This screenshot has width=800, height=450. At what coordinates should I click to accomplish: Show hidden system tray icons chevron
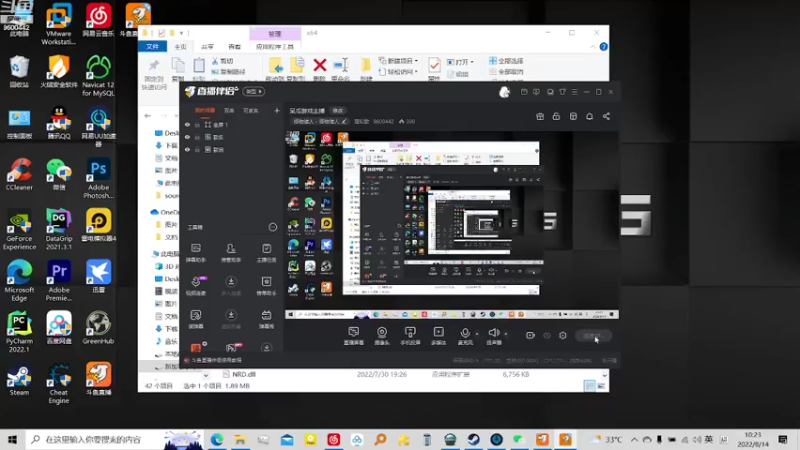click(x=634, y=439)
